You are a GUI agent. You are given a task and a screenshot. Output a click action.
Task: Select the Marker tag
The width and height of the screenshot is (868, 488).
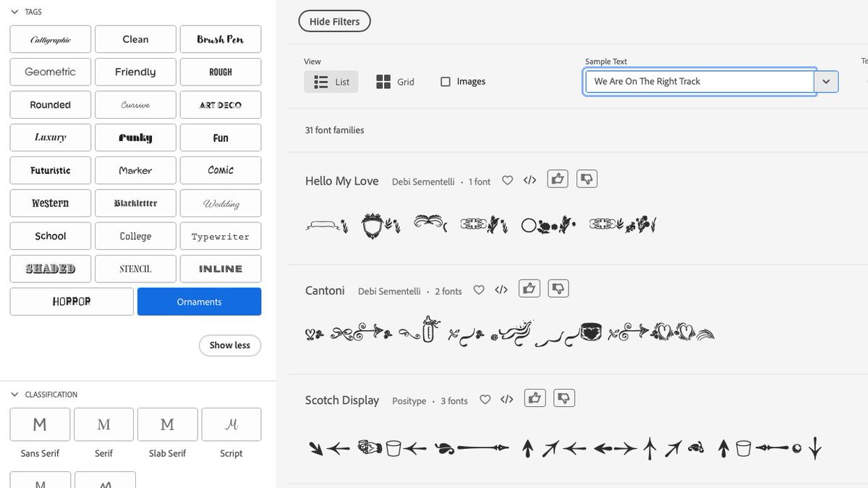click(135, 171)
